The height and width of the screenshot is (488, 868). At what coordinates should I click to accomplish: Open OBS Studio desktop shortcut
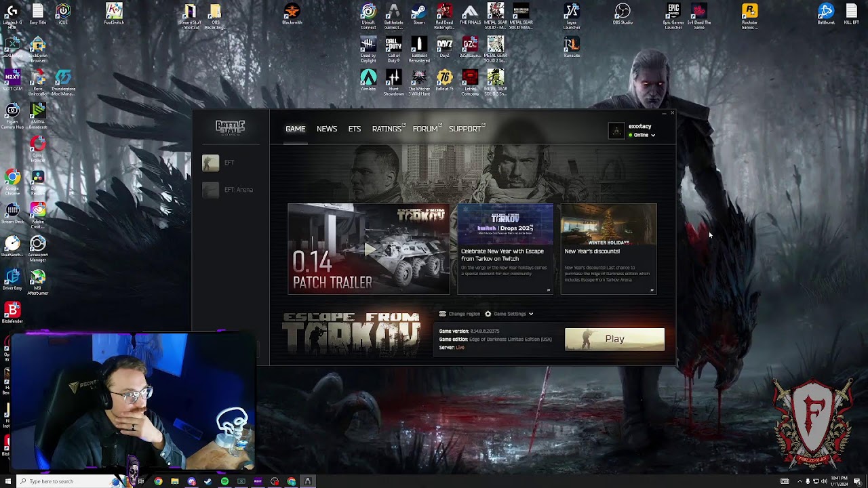(623, 15)
